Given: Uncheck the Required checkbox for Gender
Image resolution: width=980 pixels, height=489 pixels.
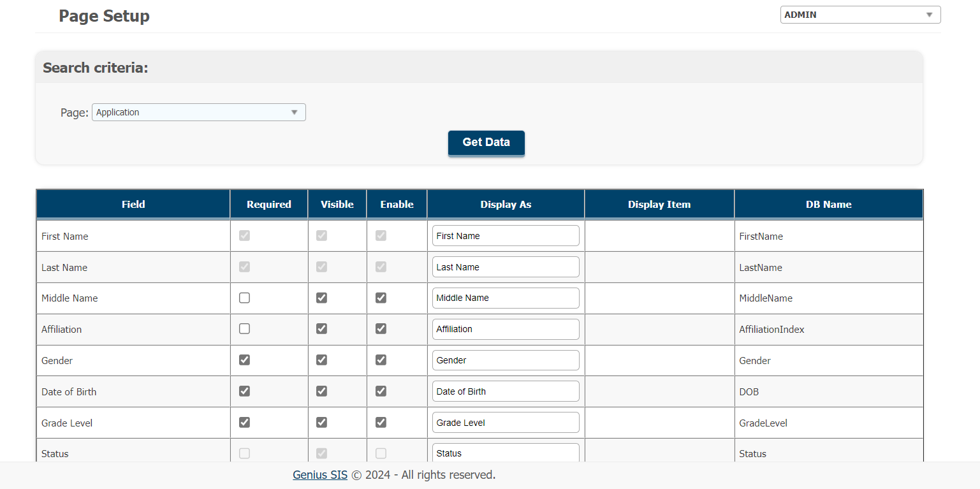Looking at the screenshot, I should click(244, 360).
